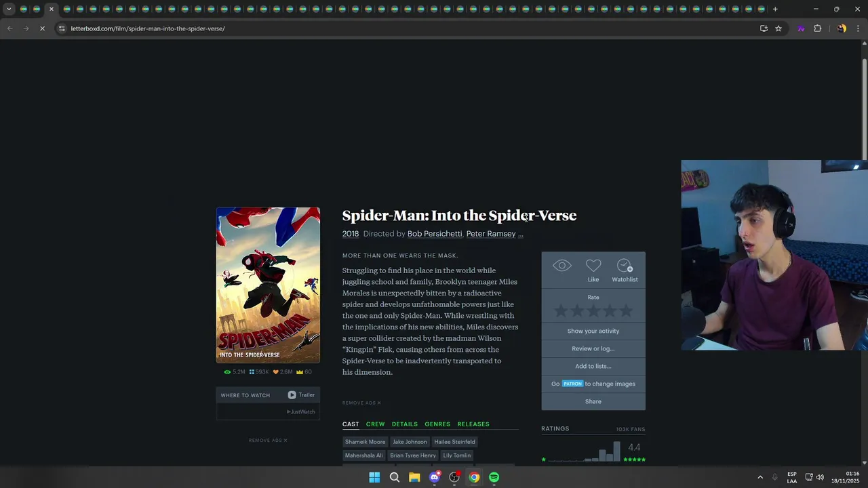
Task: Click the tallest ratings histogram bar
Action: tap(616, 451)
